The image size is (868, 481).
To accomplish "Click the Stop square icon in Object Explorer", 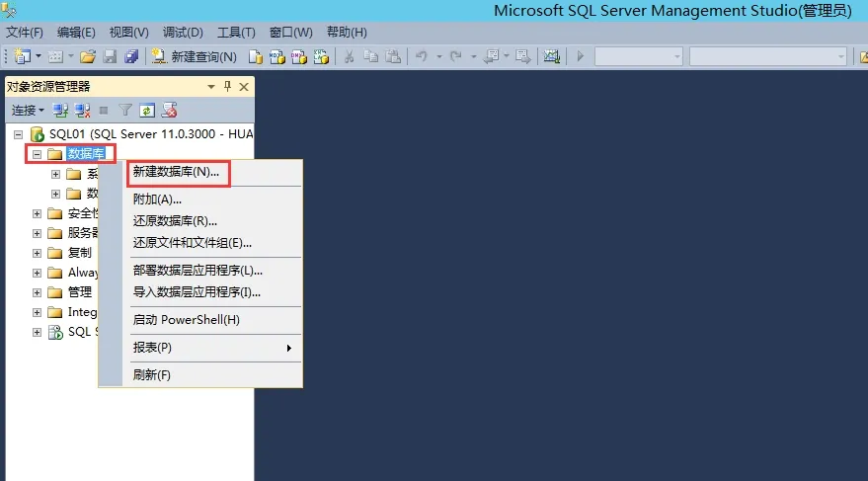I will [104, 111].
